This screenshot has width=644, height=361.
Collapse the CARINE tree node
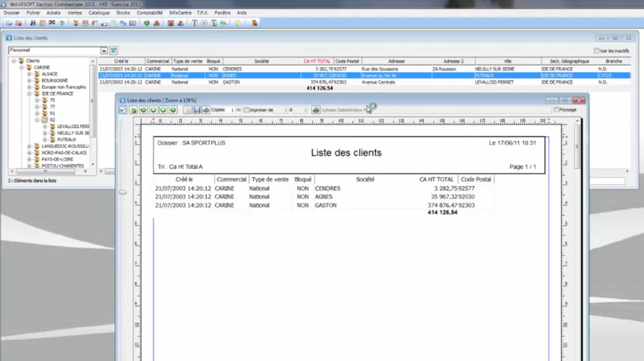pos(21,67)
